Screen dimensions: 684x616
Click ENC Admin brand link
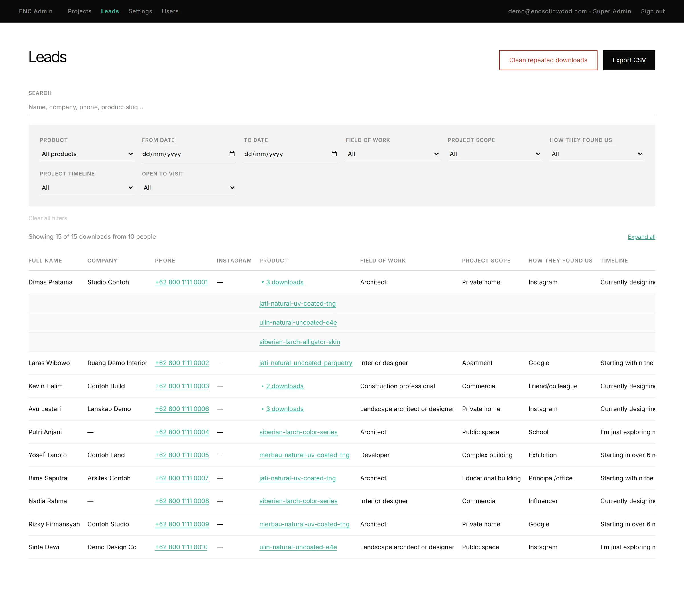[x=36, y=11]
